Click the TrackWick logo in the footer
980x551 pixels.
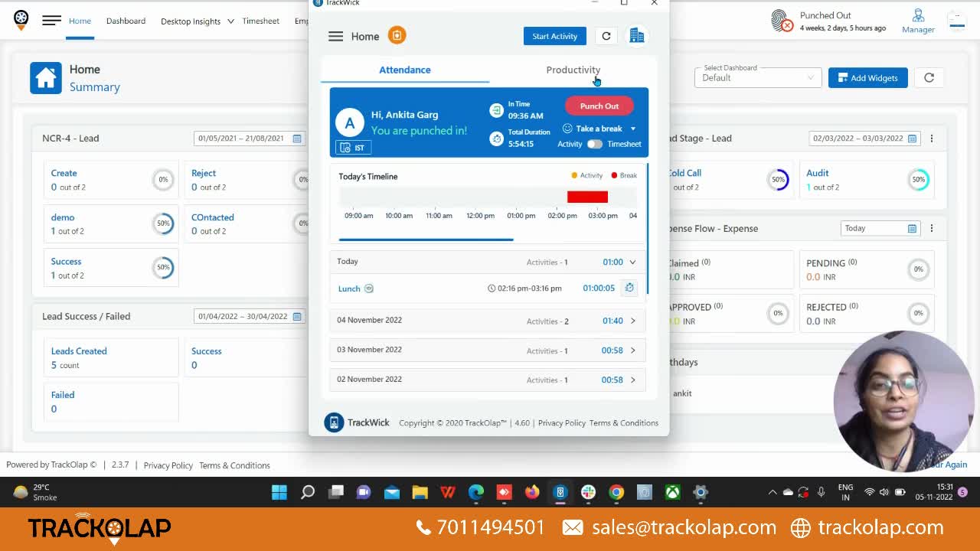pos(334,422)
